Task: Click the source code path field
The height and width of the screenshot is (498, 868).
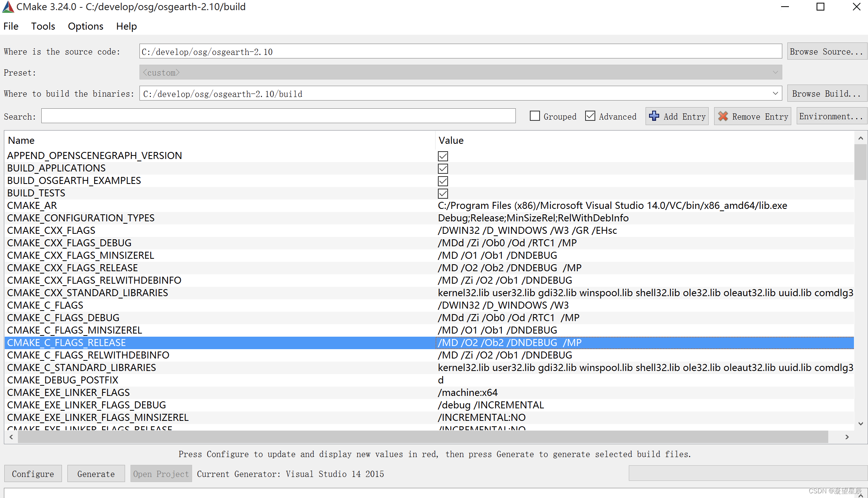Action: (x=460, y=51)
